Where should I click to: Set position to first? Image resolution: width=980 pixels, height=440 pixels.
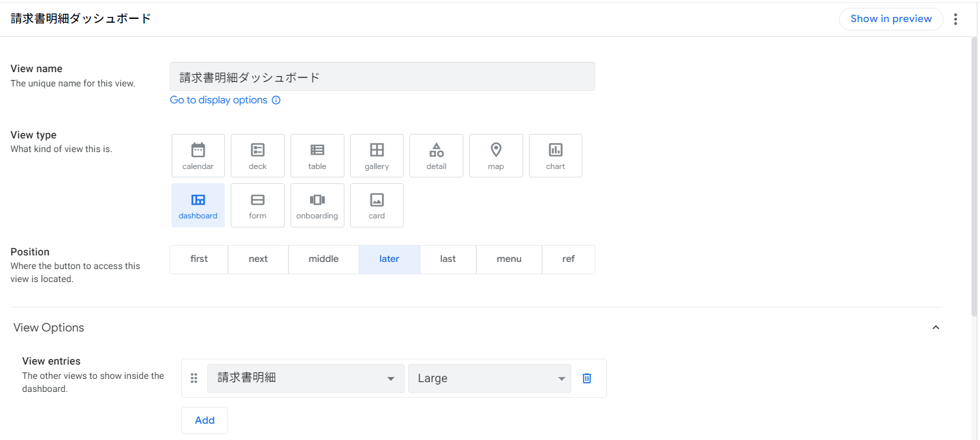[199, 259]
